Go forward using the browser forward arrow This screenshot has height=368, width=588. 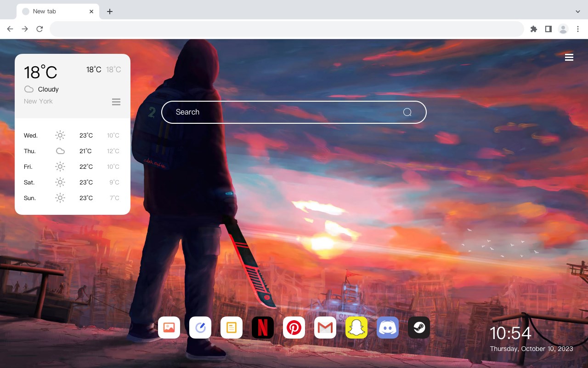coord(25,29)
